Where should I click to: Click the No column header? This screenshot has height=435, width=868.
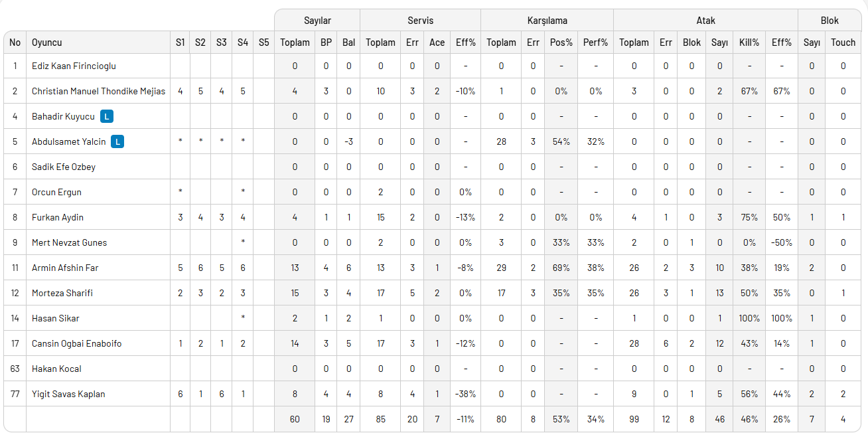coord(15,43)
